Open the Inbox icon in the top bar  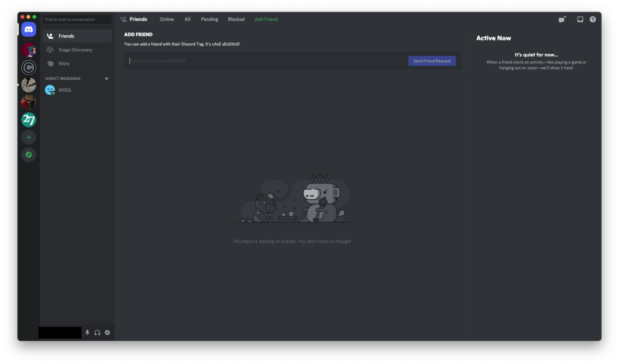click(x=580, y=19)
